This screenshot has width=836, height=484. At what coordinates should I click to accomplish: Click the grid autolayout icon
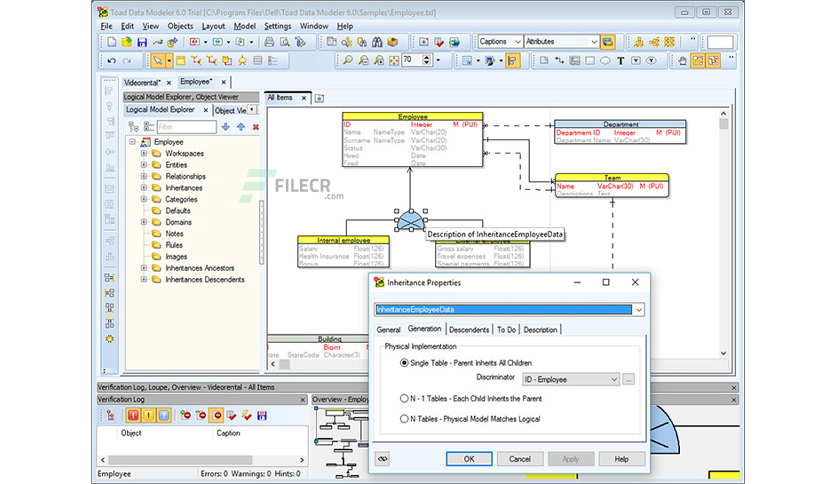tap(670, 42)
